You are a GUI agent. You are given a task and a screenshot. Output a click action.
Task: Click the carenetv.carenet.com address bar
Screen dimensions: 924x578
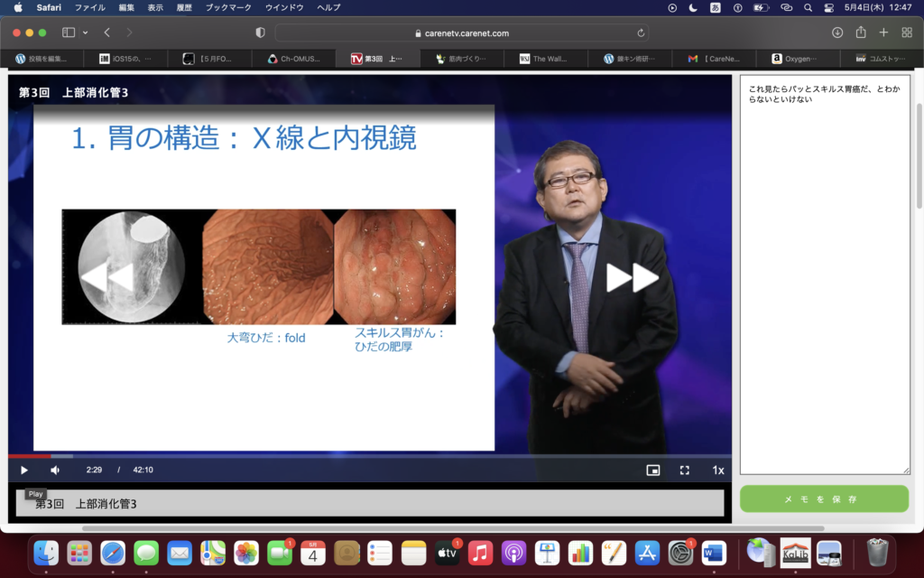pyautogui.click(x=460, y=33)
